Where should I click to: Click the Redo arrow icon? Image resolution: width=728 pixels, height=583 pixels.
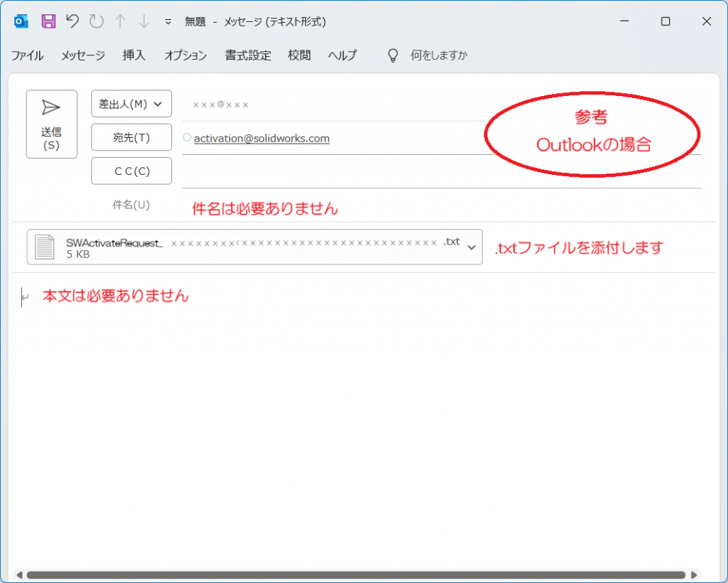coord(96,21)
